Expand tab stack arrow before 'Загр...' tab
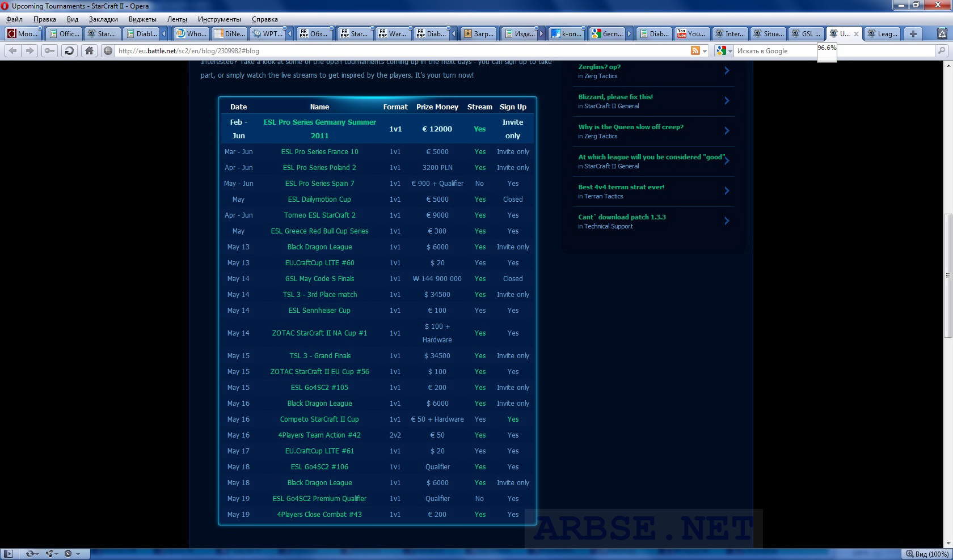This screenshot has width=953, height=560. pos(454,33)
